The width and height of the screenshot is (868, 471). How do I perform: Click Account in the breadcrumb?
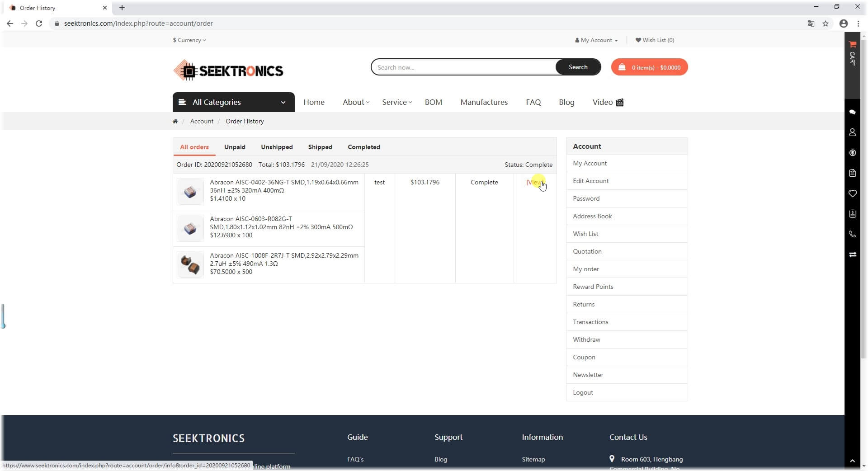[202, 121]
